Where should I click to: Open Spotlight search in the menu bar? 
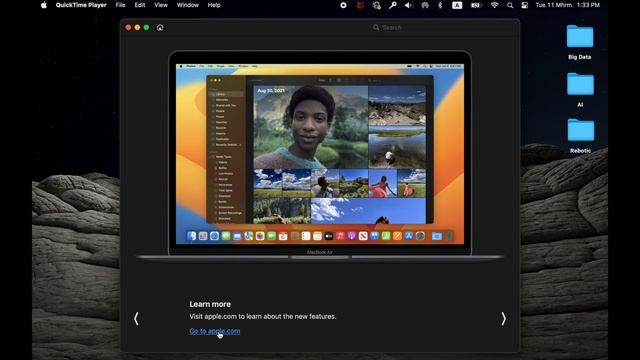(x=510, y=5)
